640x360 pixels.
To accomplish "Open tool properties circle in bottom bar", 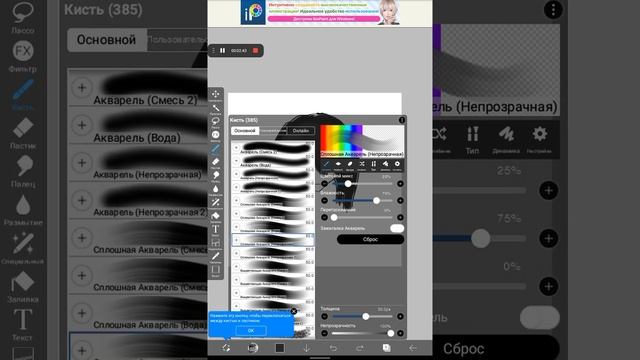I will tap(253, 348).
